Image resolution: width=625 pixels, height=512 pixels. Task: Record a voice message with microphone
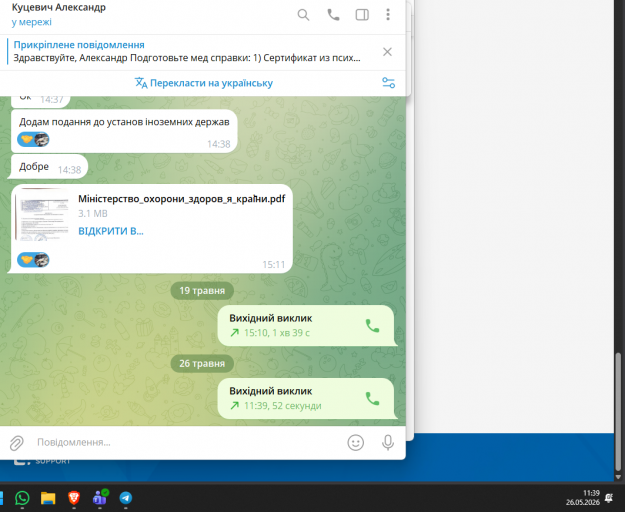pyautogui.click(x=388, y=443)
